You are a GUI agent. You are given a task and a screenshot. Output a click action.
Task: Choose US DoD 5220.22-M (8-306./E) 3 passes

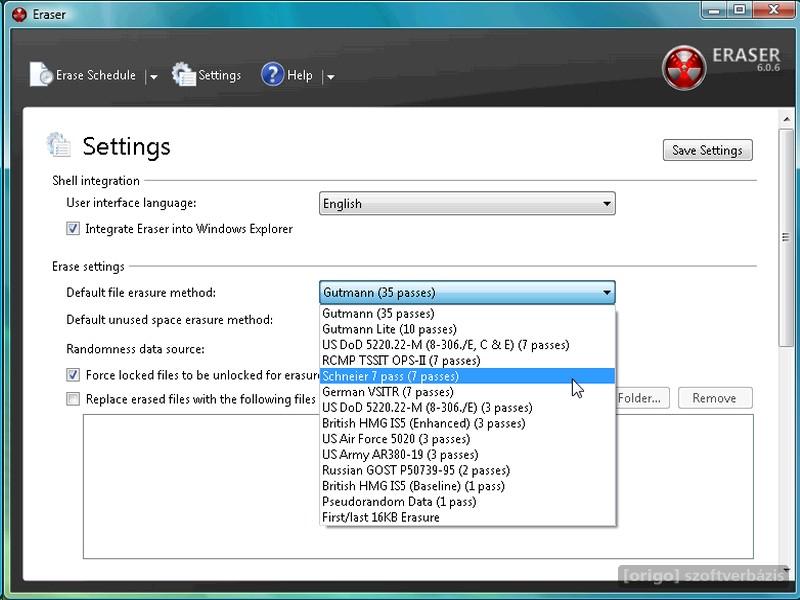point(467,408)
